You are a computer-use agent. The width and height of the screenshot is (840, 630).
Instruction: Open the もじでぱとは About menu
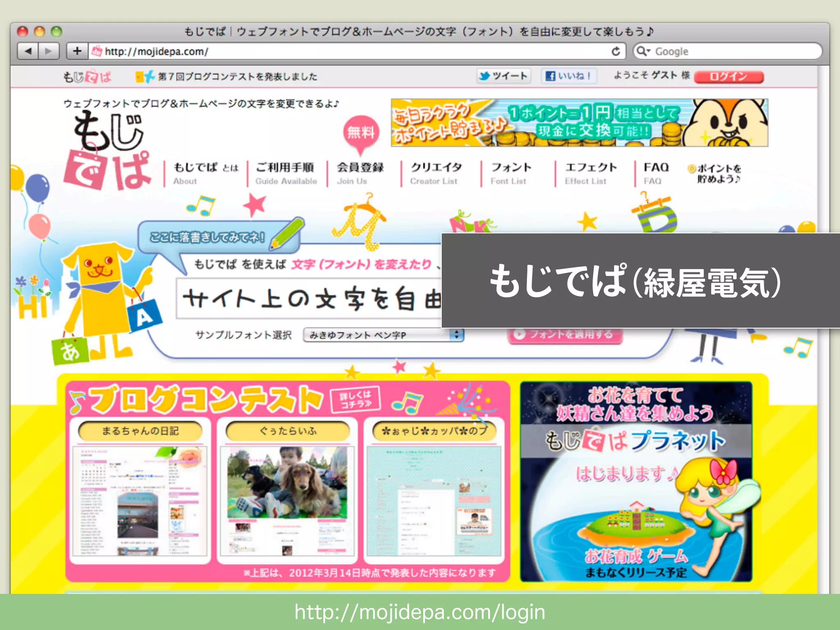(205, 173)
